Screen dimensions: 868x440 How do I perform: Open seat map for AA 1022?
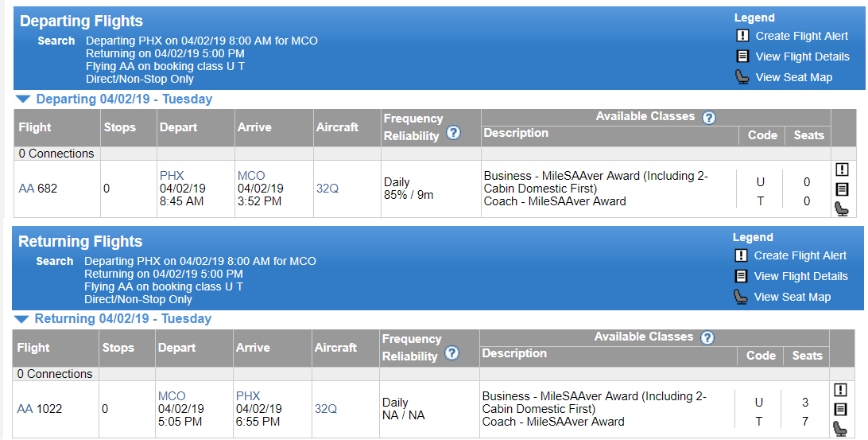point(839,429)
